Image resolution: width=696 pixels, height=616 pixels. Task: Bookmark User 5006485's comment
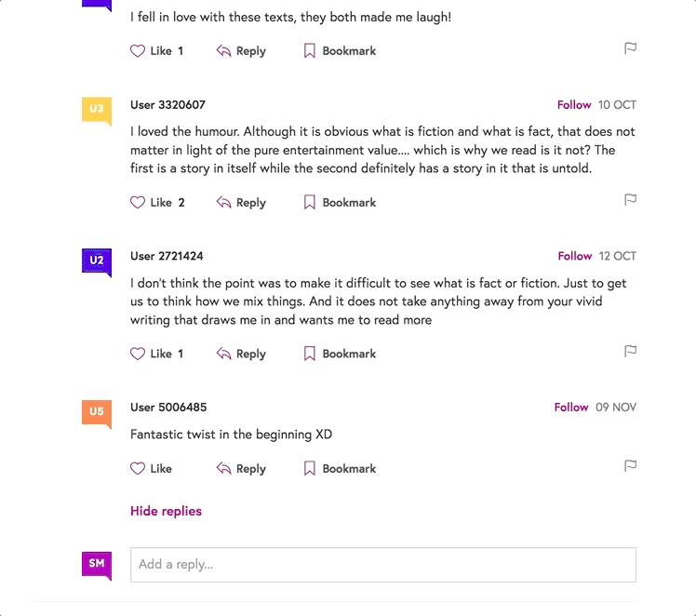[x=340, y=469]
